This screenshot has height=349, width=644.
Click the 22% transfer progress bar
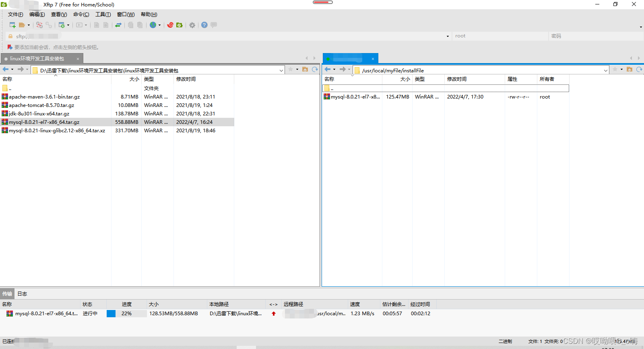pos(126,314)
